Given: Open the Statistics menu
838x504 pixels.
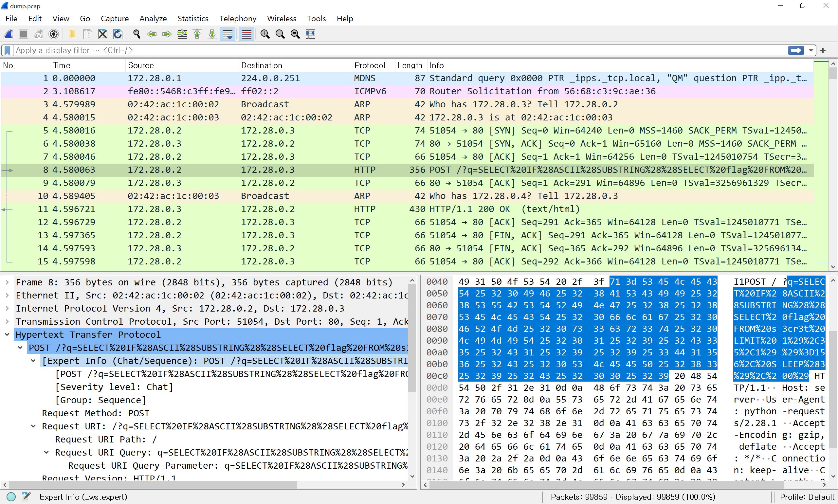Looking at the screenshot, I should [x=192, y=19].
